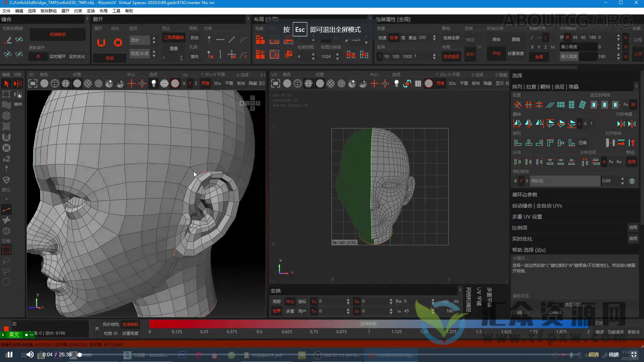Click the first symmetric stack icon under 对称堆叠
Screen dimensions: 644x362
621,124
